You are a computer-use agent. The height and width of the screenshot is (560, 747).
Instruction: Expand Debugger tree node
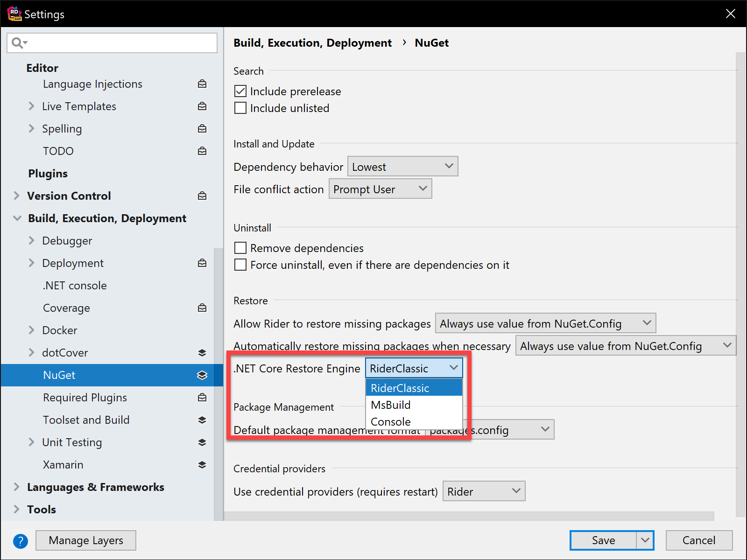pyautogui.click(x=31, y=240)
